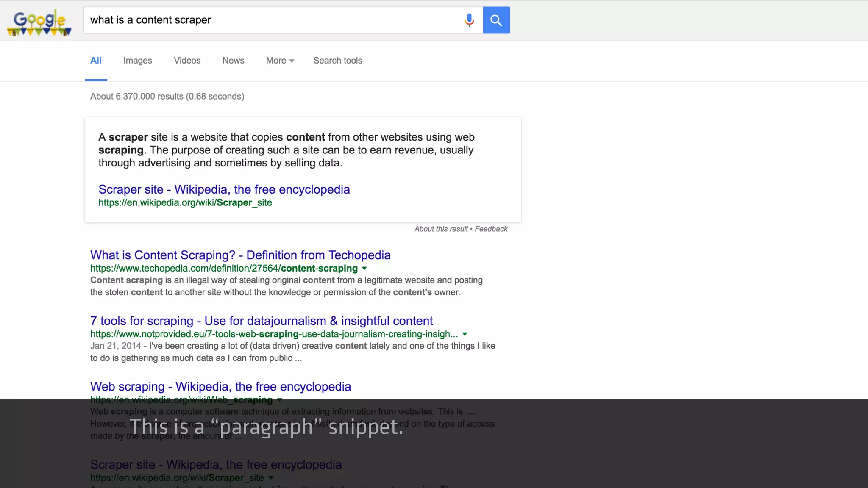
Task: Click the Google doodle logo
Action: point(39,23)
